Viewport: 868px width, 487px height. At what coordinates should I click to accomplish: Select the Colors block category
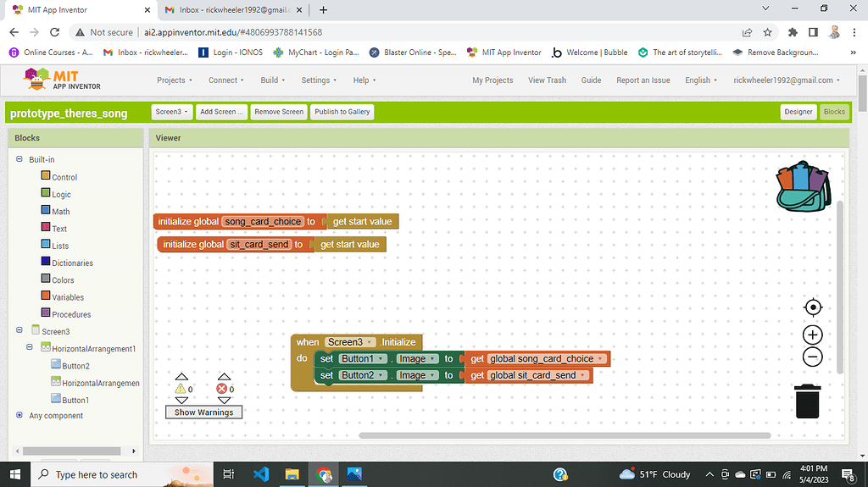[62, 279]
